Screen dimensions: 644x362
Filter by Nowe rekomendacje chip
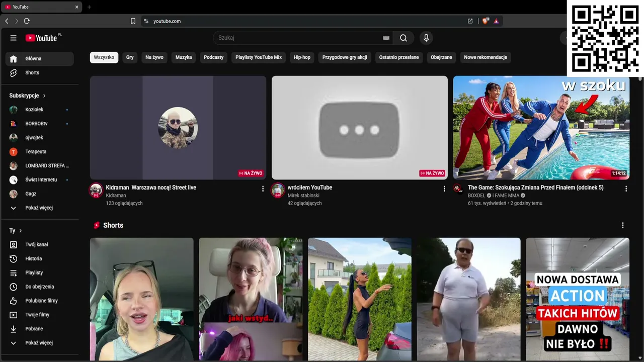[486, 57]
